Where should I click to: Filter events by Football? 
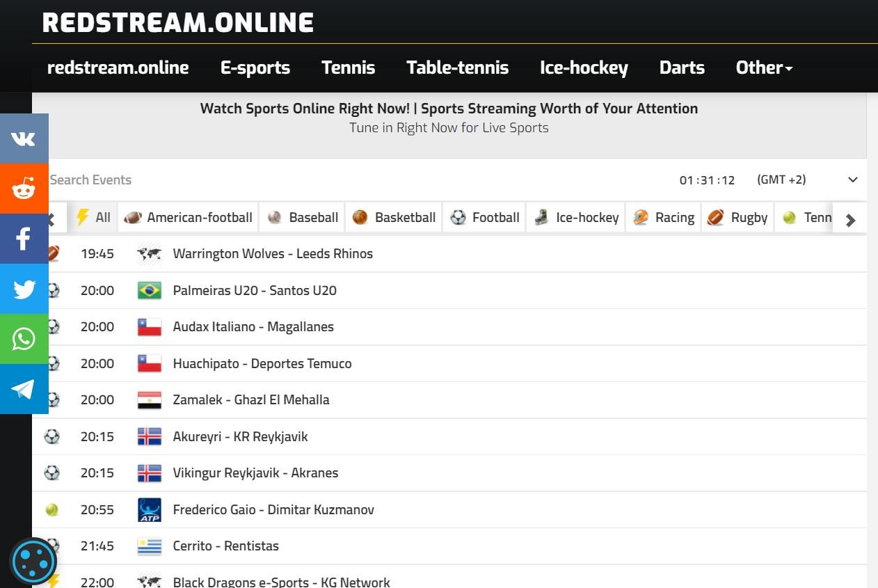[x=485, y=217]
